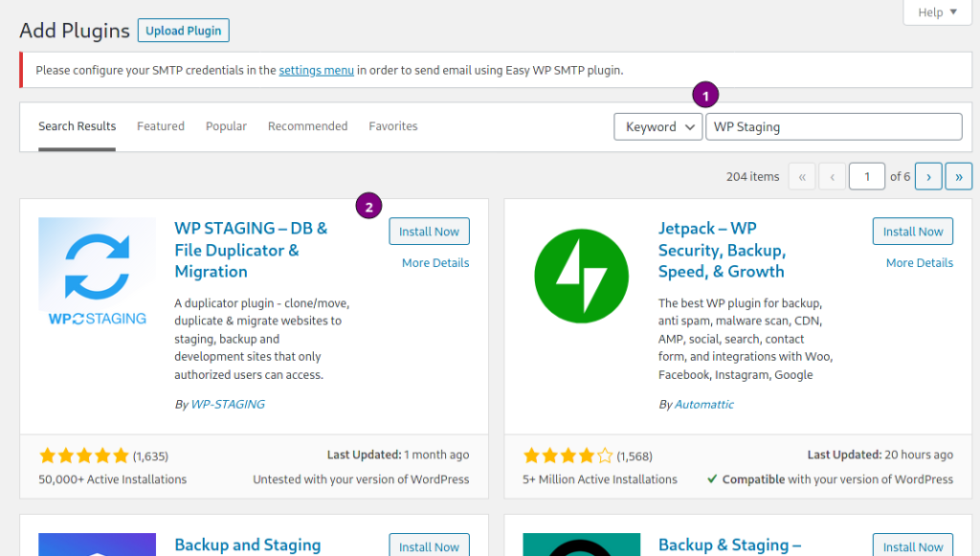The width and height of the screenshot is (980, 556).
Task: Click the WP STAGING five-star rating
Action: 84,456
